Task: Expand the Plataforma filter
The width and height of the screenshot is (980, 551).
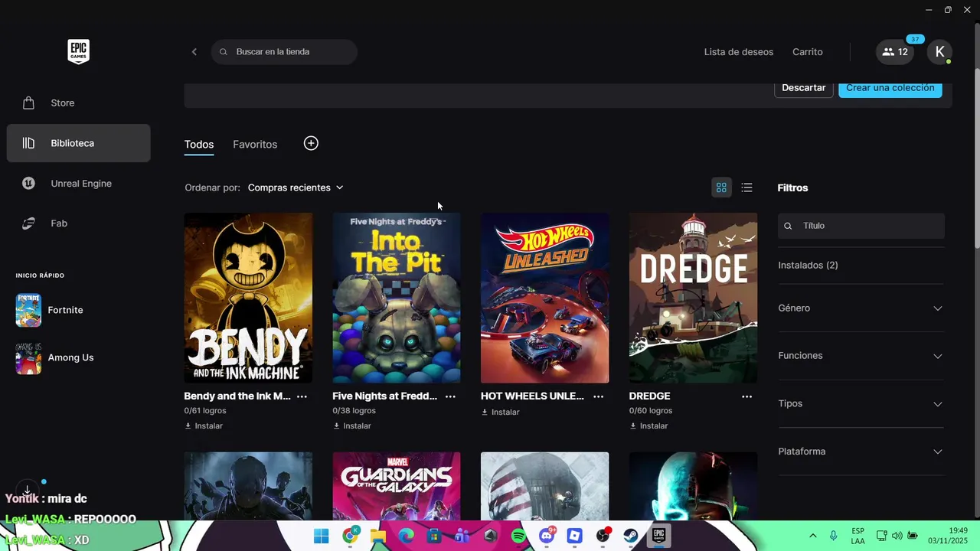Action: click(x=861, y=452)
